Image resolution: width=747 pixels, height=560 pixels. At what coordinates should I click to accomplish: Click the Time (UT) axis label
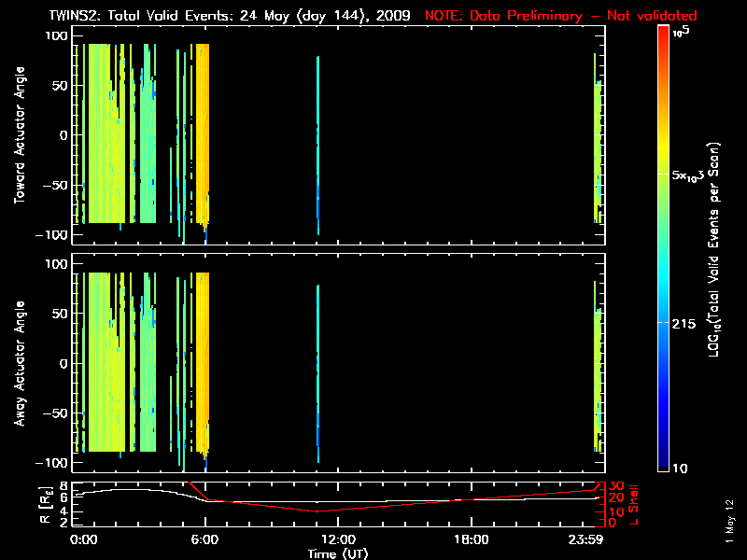pyautogui.click(x=340, y=553)
